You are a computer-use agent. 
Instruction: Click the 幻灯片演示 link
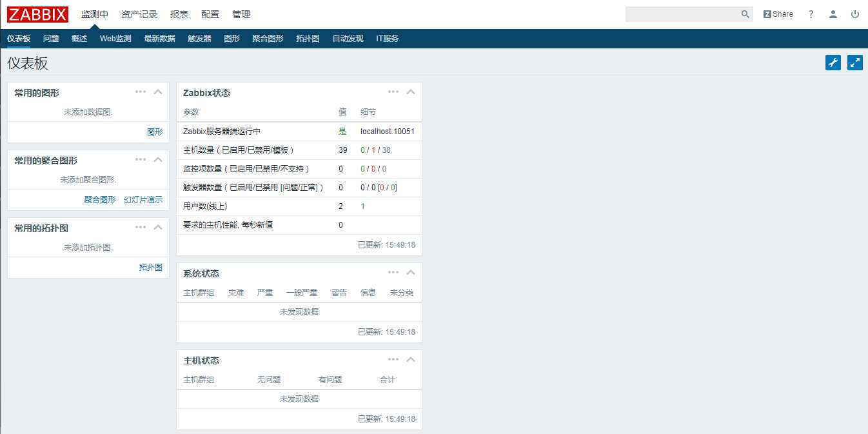(x=143, y=199)
